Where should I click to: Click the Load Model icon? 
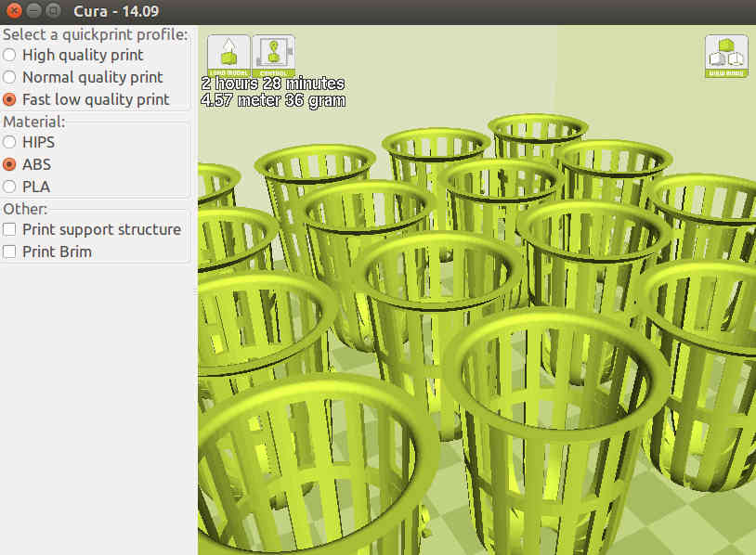pos(228,56)
